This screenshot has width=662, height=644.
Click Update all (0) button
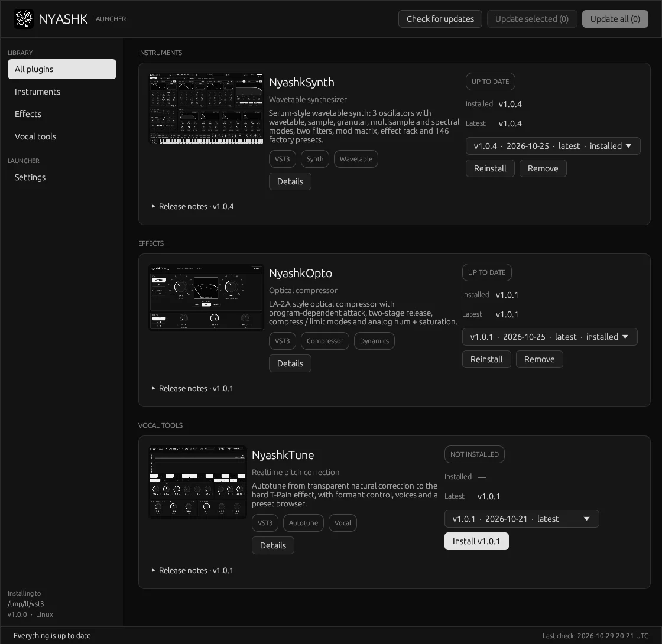click(615, 19)
